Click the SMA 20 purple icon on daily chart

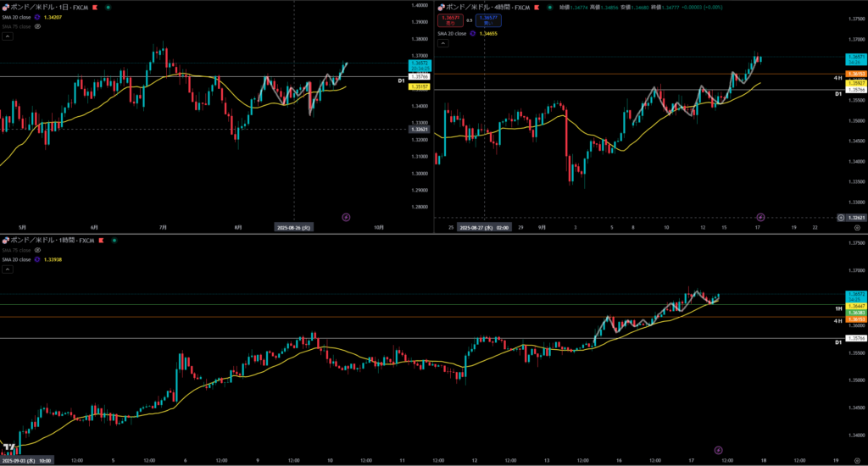36,16
